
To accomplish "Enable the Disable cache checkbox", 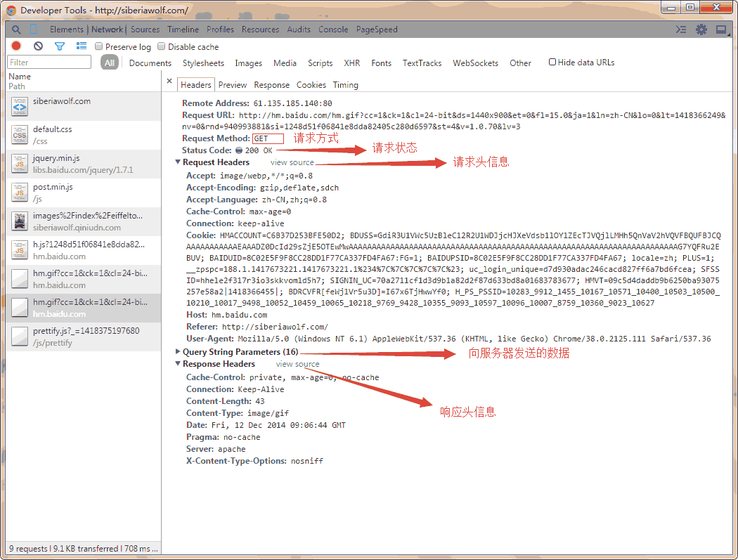I will (162, 46).
